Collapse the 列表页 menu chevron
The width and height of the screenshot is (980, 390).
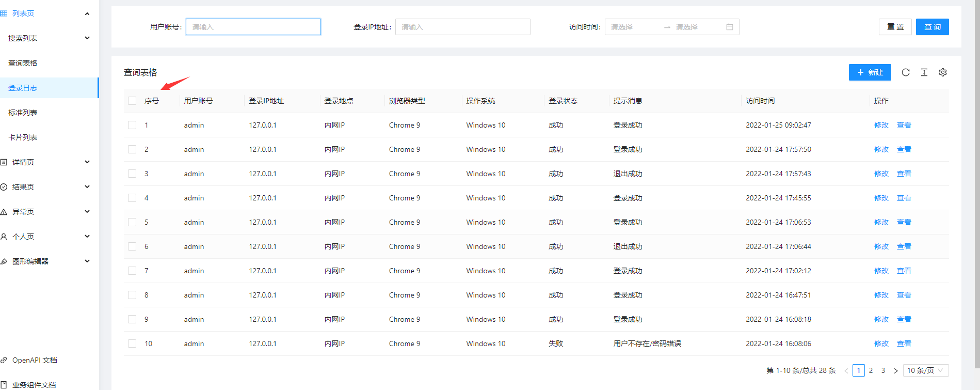point(87,13)
